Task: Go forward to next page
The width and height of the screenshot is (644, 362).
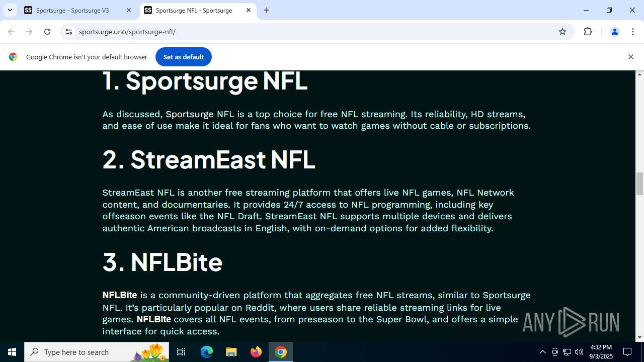Action: 29,32
